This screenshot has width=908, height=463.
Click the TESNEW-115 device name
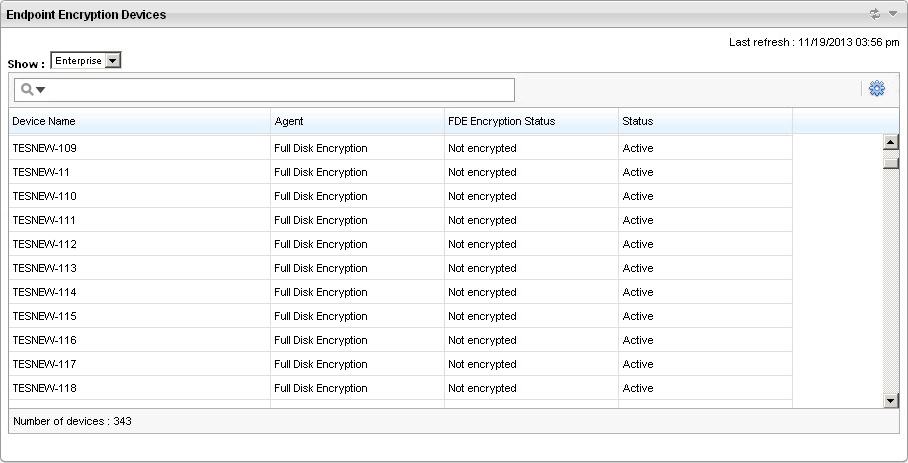(x=45, y=316)
